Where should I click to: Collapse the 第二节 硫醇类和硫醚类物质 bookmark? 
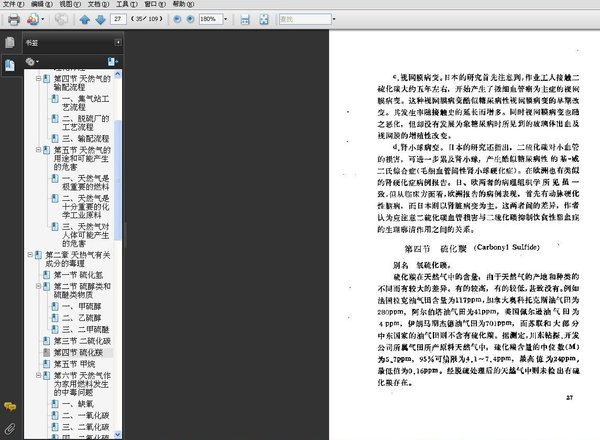tap(38, 286)
